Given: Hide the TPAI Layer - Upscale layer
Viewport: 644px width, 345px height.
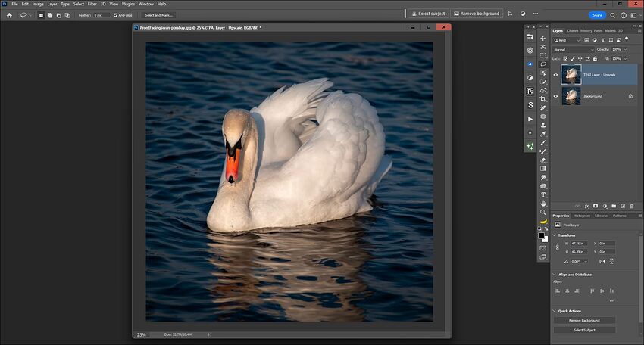Looking at the screenshot, I should pyautogui.click(x=555, y=75).
